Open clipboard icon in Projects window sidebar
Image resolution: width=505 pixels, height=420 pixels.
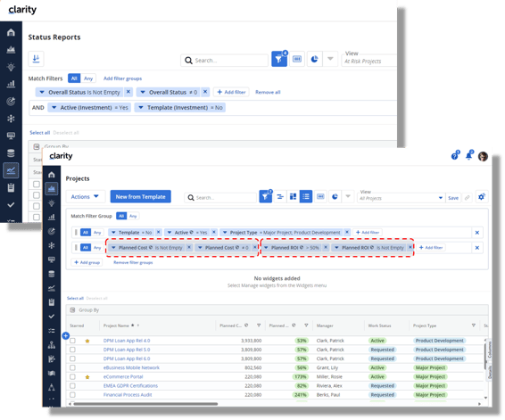tap(51, 302)
